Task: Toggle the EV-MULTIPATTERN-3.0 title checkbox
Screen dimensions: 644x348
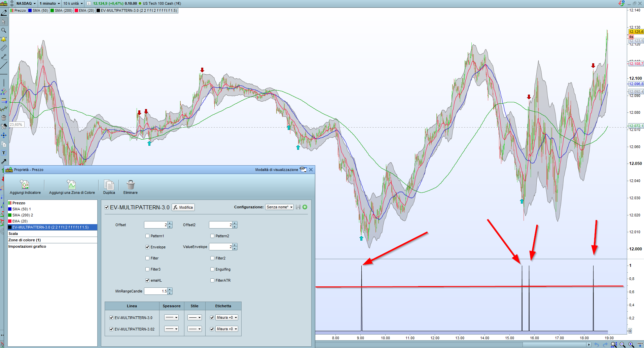Action: coord(107,208)
